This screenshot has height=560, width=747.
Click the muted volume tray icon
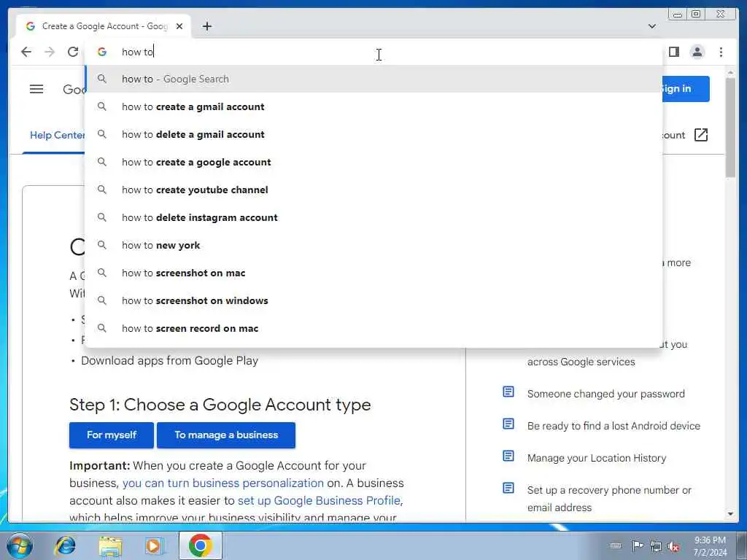(x=673, y=546)
